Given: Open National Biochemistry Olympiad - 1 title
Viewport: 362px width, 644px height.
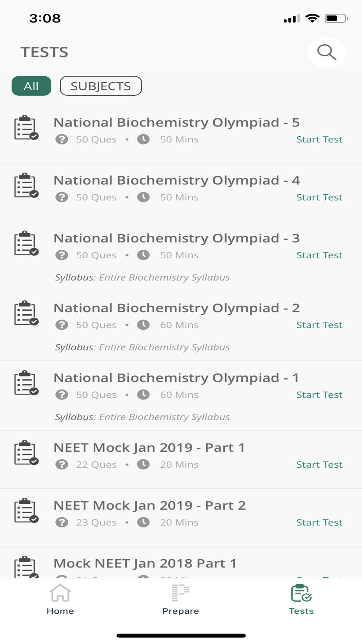Looking at the screenshot, I should (x=176, y=378).
